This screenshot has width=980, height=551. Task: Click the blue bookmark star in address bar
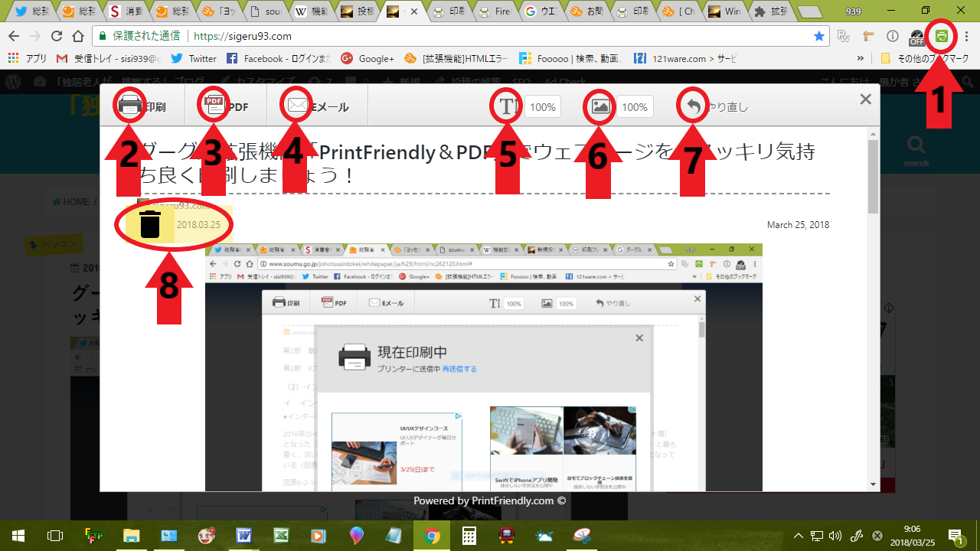[819, 36]
